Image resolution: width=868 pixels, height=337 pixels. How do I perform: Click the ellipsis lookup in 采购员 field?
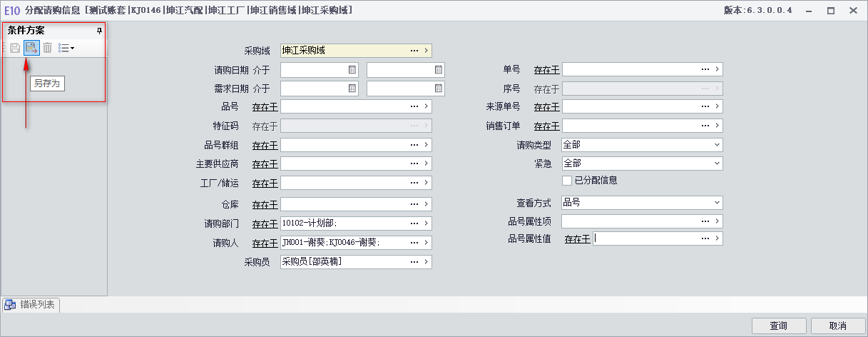[414, 262]
